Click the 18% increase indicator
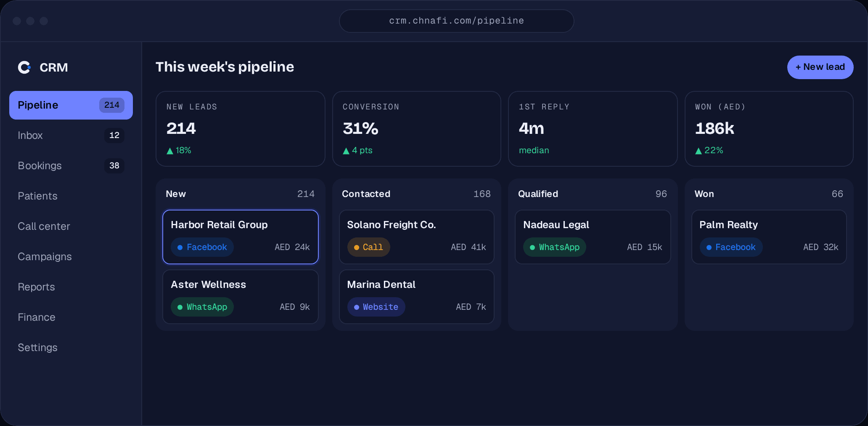Image resolution: width=868 pixels, height=426 pixels. coord(179,150)
